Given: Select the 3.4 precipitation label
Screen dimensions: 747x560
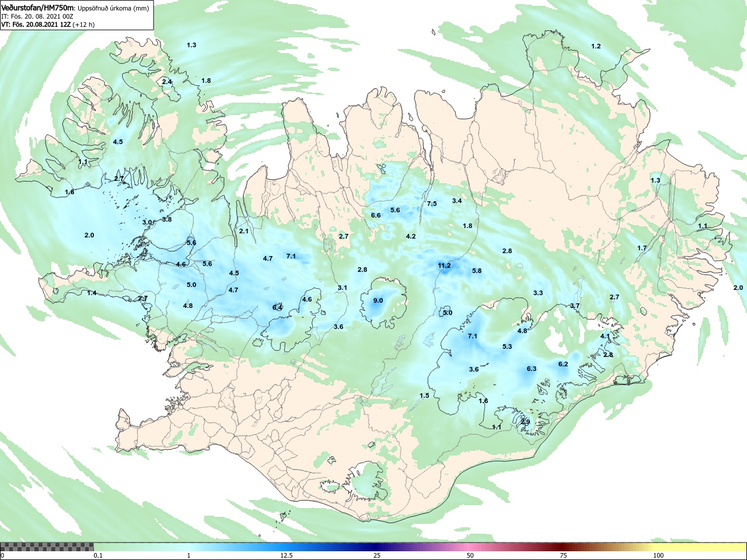Looking at the screenshot, I should pos(457,201).
